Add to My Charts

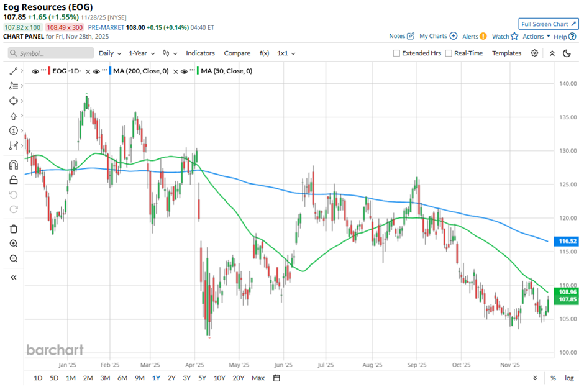pyautogui.click(x=438, y=36)
